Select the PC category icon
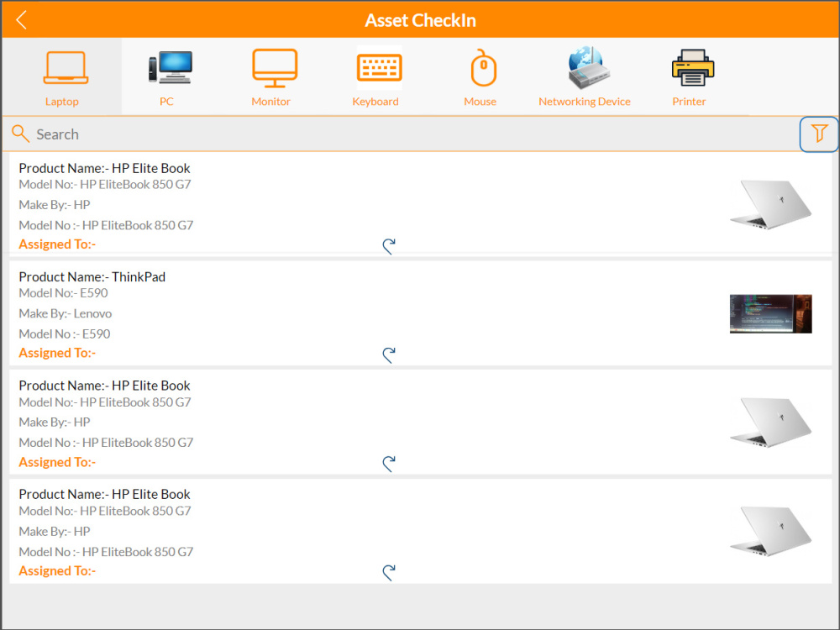Image resolution: width=840 pixels, height=630 pixels. click(170, 67)
